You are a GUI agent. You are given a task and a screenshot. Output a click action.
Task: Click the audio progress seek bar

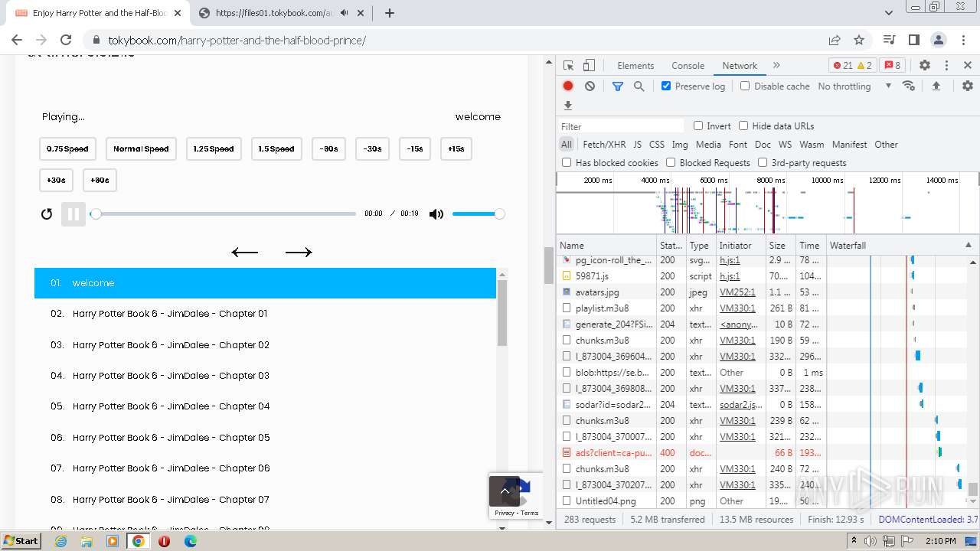pos(224,214)
